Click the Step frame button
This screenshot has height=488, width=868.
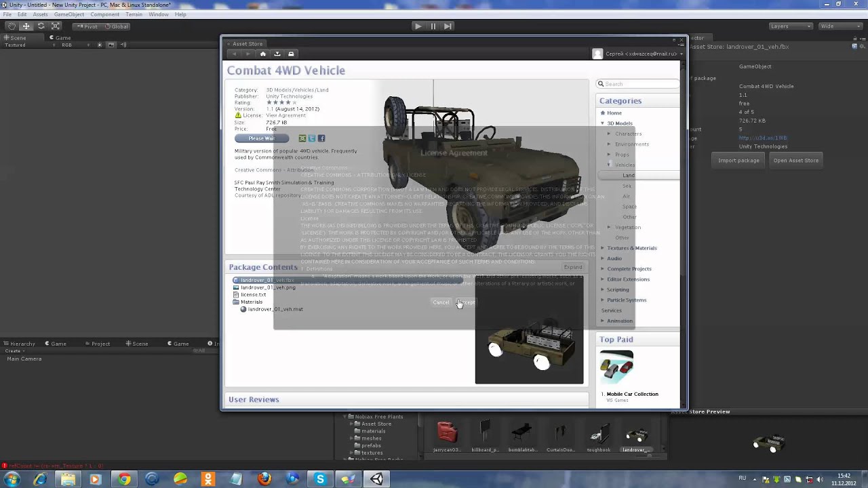pyautogui.click(x=448, y=26)
